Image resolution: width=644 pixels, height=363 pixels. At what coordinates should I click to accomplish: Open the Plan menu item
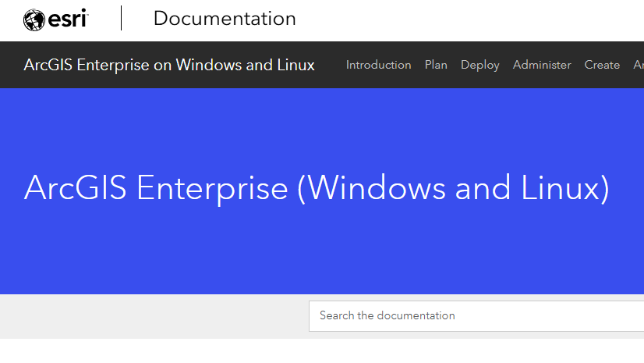coord(436,65)
